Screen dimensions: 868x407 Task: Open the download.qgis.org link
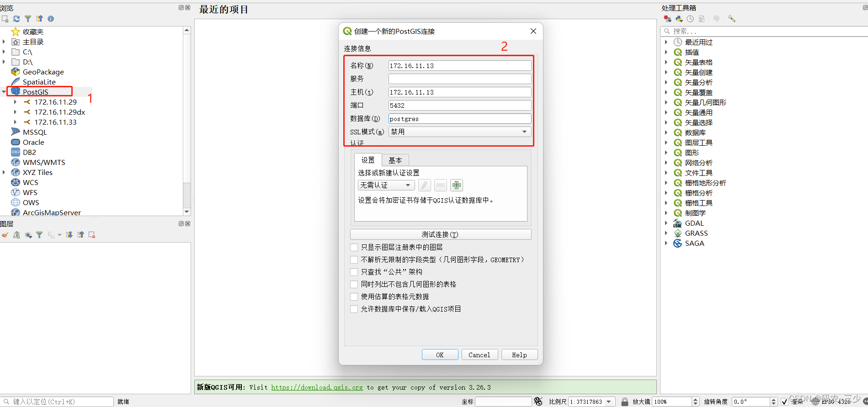pyautogui.click(x=317, y=387)
